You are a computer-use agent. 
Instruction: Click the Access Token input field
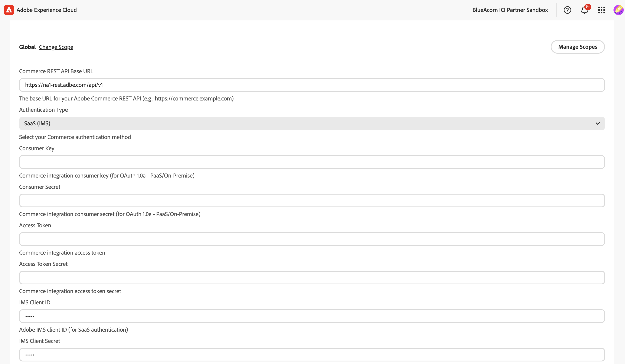click(x=312, y=239)
